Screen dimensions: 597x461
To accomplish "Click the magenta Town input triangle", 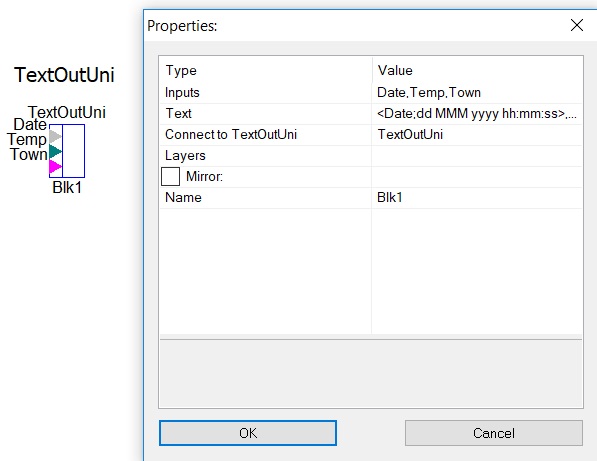I will (55, 166).
